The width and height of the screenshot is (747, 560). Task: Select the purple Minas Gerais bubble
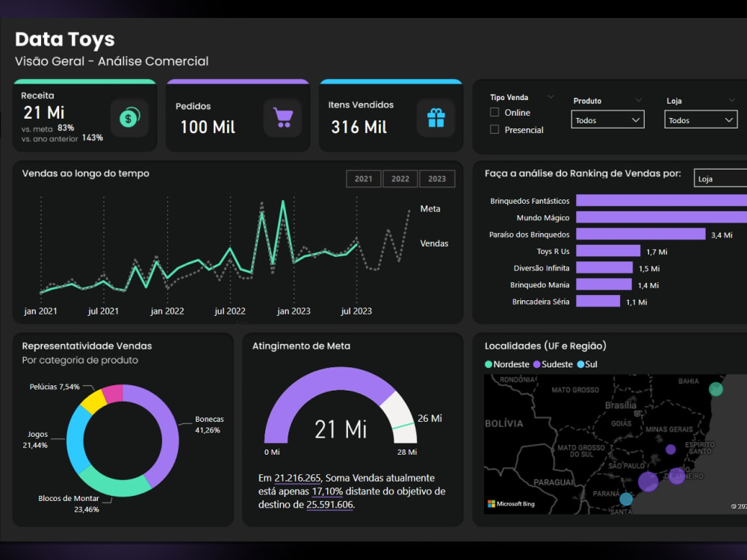point(670,449)
